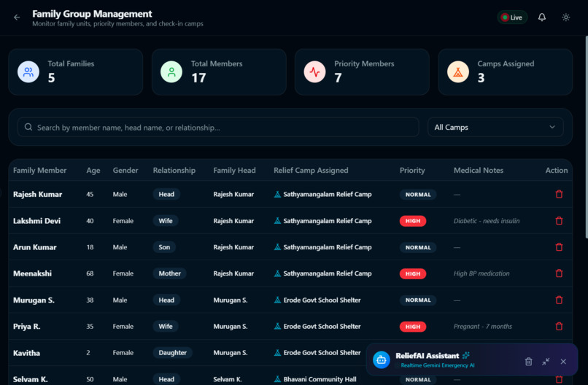The image size is (588, 385).
Task: Click camp icon in Priya R.'s row
Action: click(x=277, y=326)
